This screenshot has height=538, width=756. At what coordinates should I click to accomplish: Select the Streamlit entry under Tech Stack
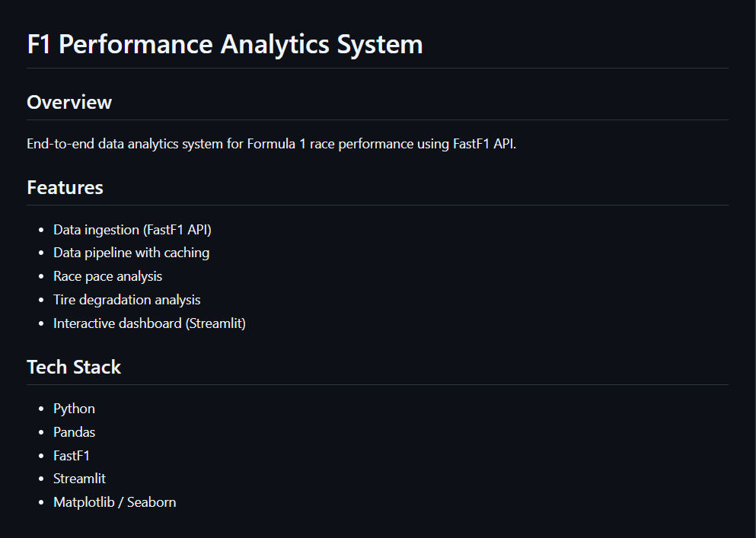(x=79, y=479)
